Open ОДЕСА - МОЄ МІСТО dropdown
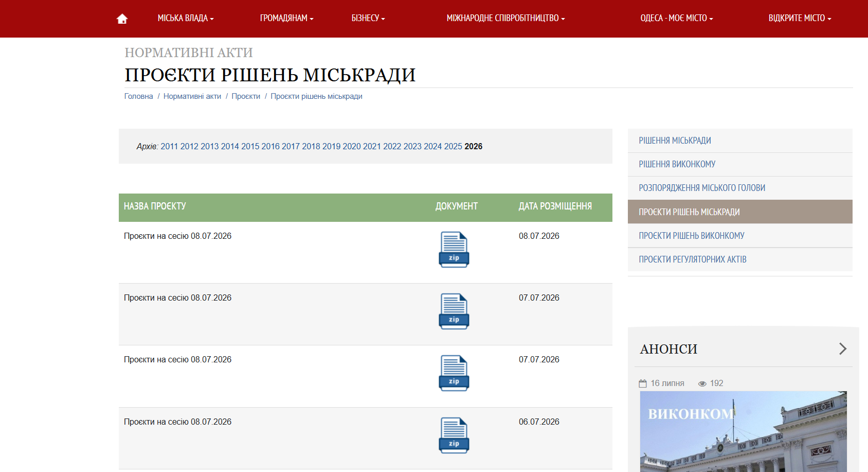The height and width of the screenshot is (472, 868). [677, 18]
